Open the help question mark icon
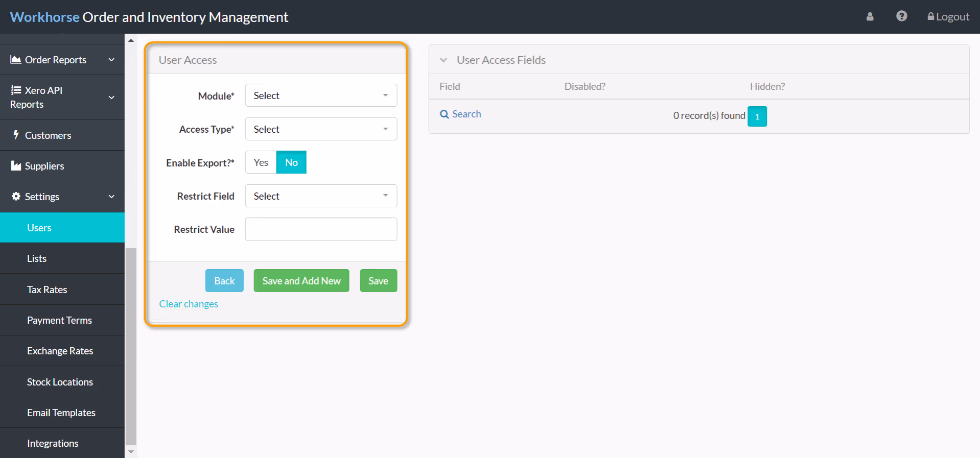 [x=901, y=16]
